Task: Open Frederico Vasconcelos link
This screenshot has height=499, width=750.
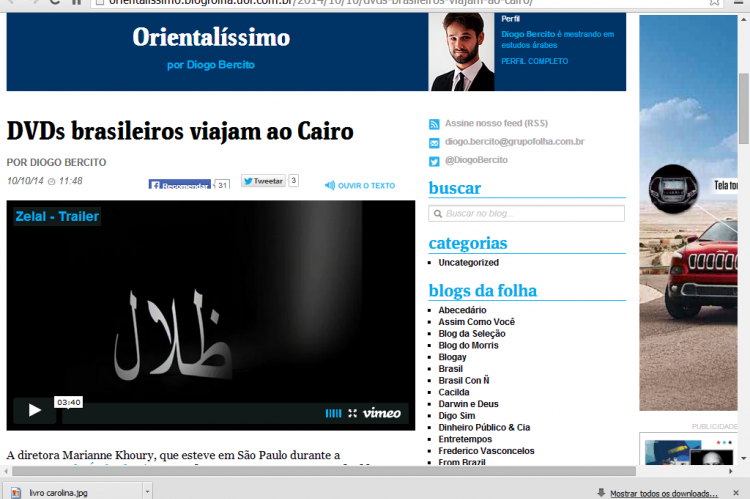Action: click(486, 451)
